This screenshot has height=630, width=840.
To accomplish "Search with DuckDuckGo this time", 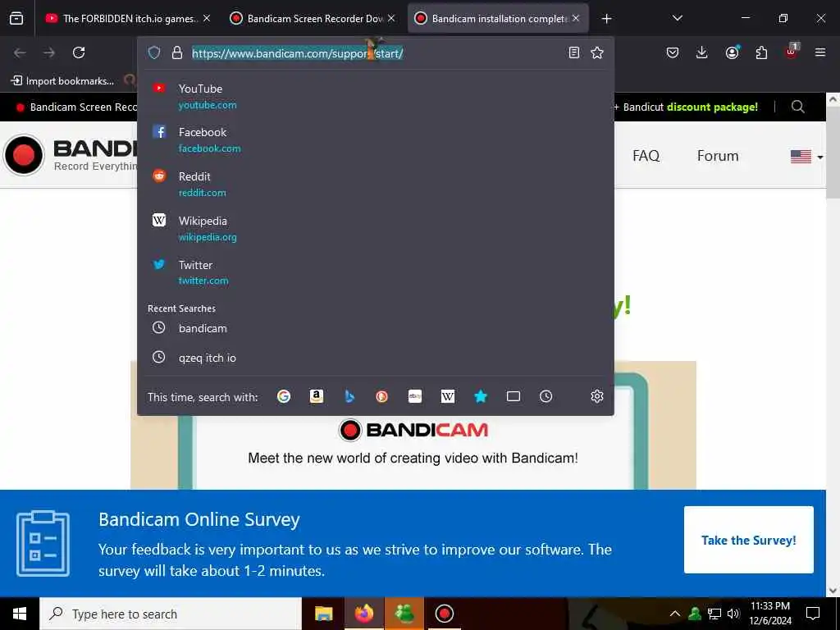I will tap(382, 396).
